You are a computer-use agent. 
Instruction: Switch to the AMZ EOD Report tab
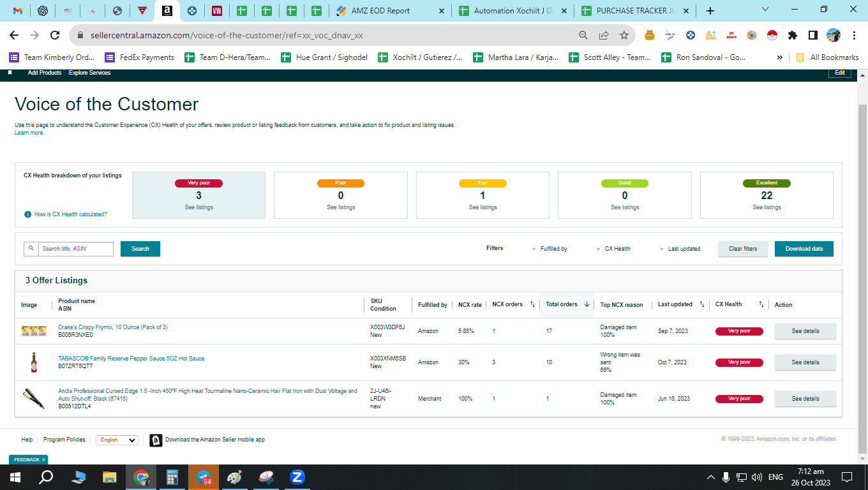389,11
